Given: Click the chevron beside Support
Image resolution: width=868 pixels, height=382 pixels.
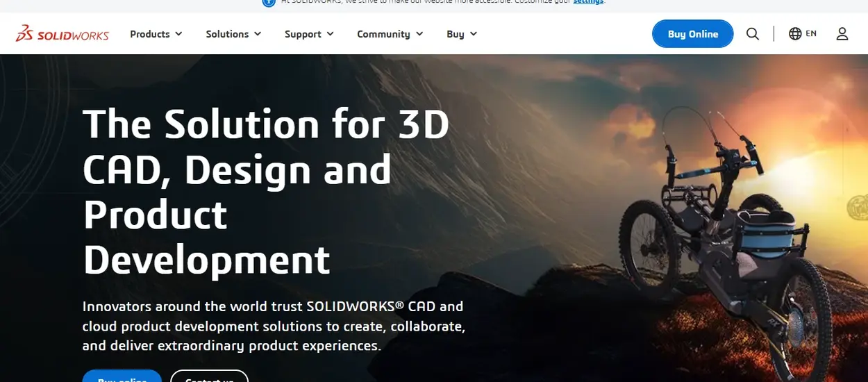Looking at the screenshot, I should [x=330, y=34].
